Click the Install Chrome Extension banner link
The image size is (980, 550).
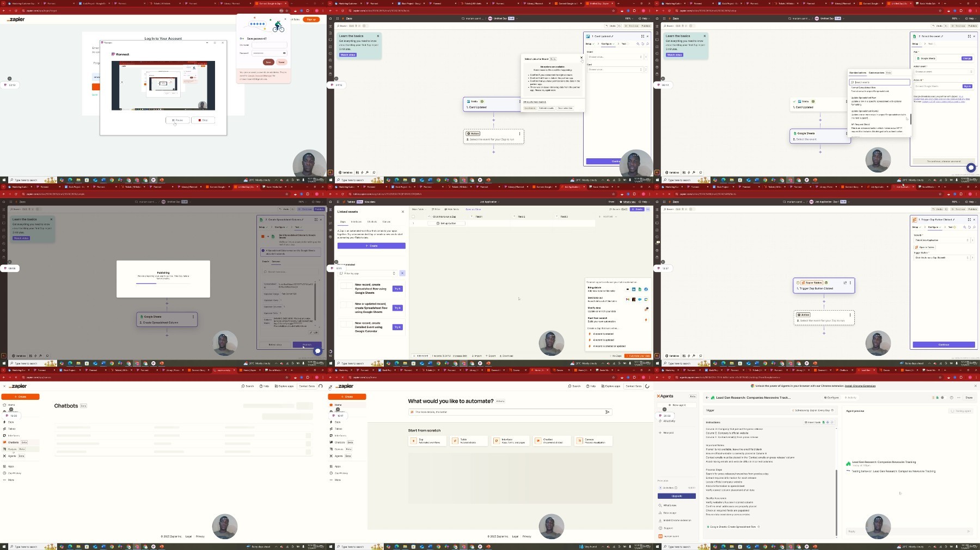(x=860, y=386)
